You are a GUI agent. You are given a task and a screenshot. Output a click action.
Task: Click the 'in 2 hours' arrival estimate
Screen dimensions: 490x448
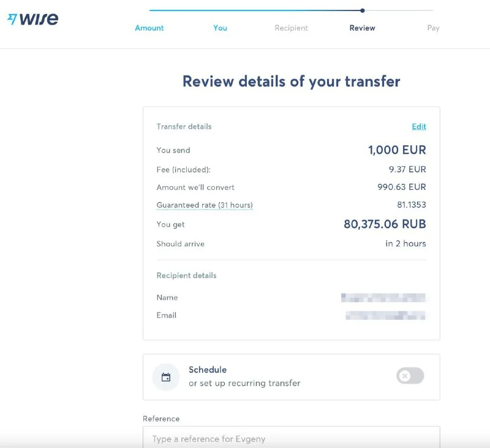[405, 244]
